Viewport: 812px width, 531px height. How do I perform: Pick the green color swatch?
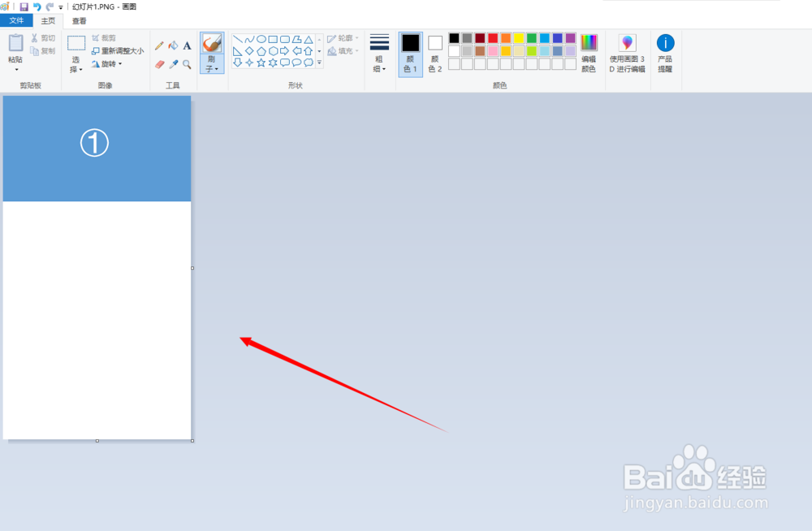click(x=532, y=38)
